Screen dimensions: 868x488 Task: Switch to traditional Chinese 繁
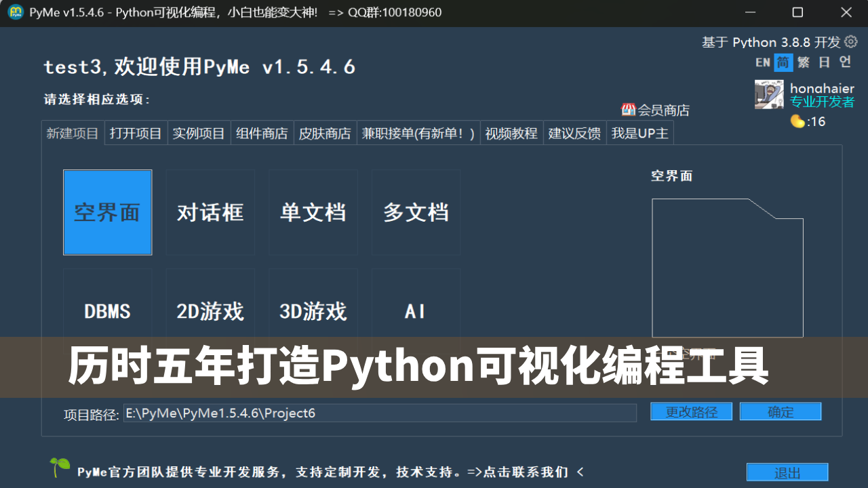coord(802,62)
